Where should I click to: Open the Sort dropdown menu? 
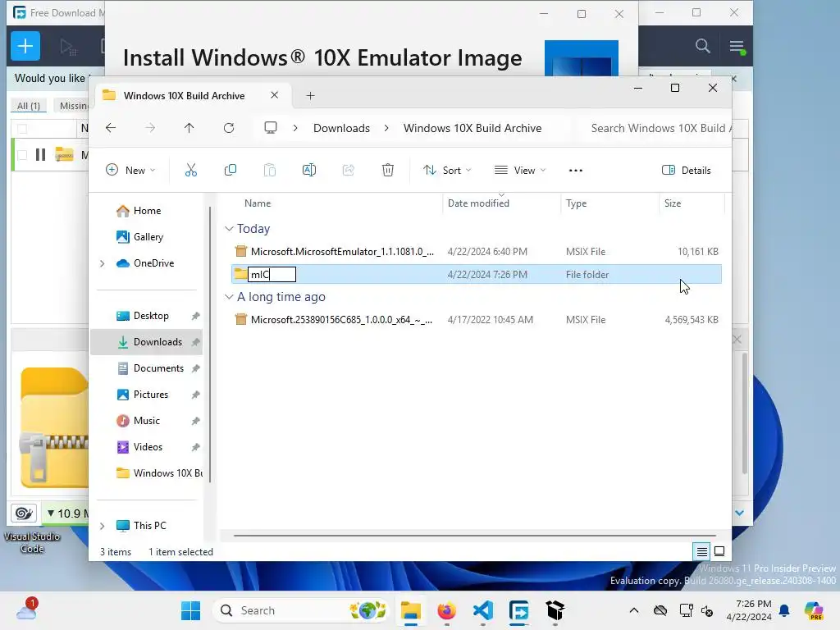(447, 171)
